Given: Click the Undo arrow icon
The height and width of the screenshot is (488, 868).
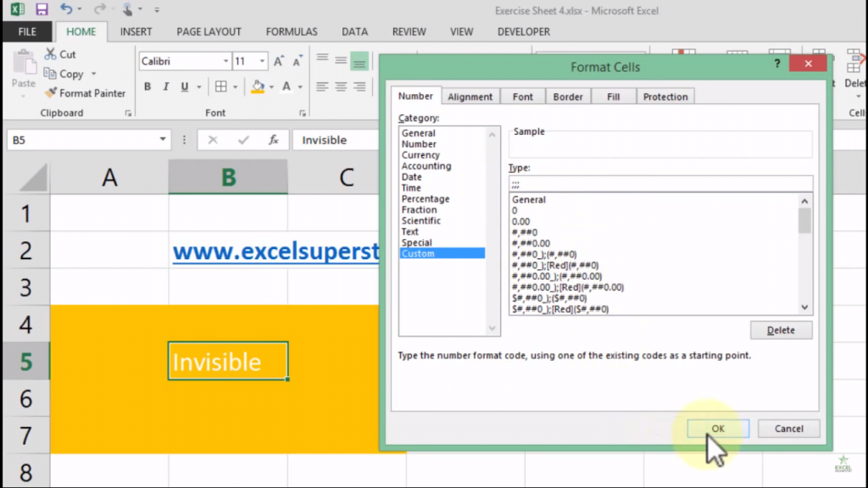Looking at the screenshot, I should pyautogui.click(x=66, y=10).
